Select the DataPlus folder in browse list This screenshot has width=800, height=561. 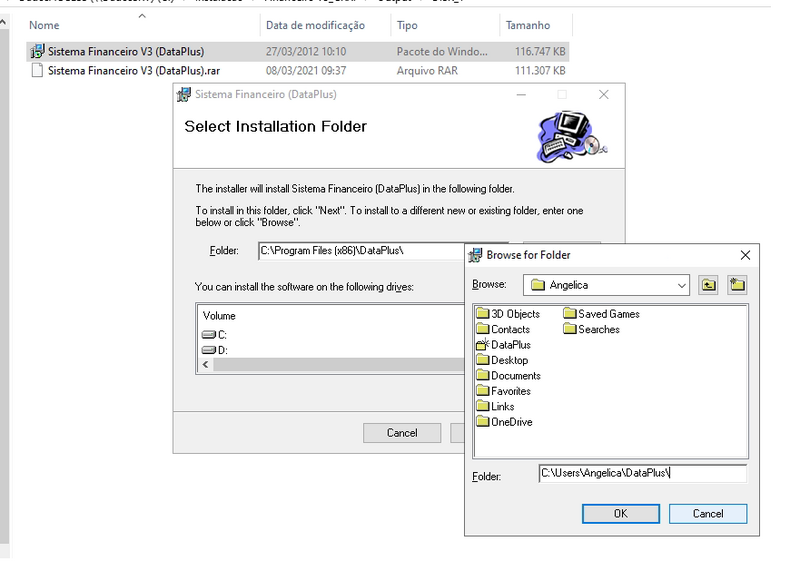click(504, 345)
